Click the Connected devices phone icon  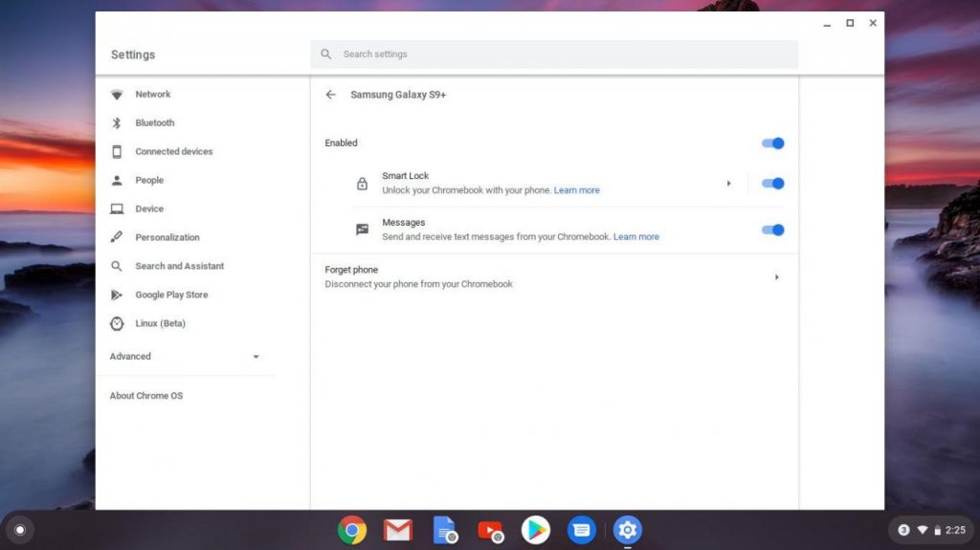[116, 151]
